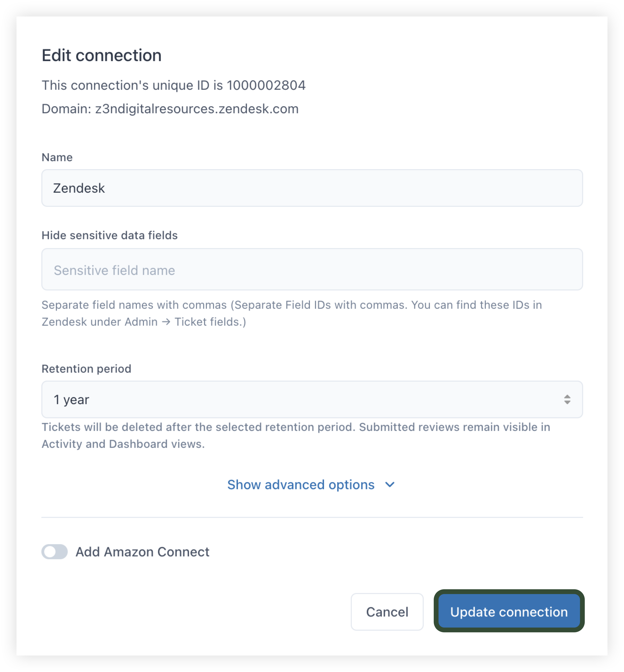Click the domain z3ndigitalresources.zendesk.com text
624x672 pixels.
tap(170, 109)
